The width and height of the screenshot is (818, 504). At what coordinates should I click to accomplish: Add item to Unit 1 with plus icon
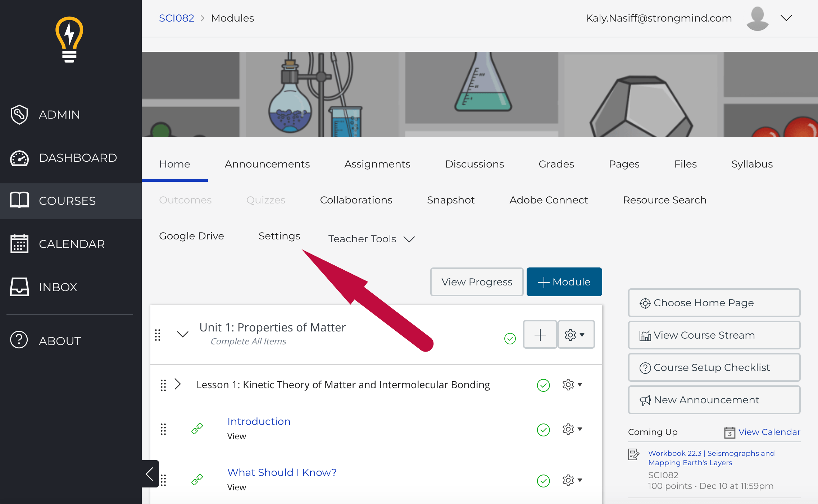tap(540, 335)
